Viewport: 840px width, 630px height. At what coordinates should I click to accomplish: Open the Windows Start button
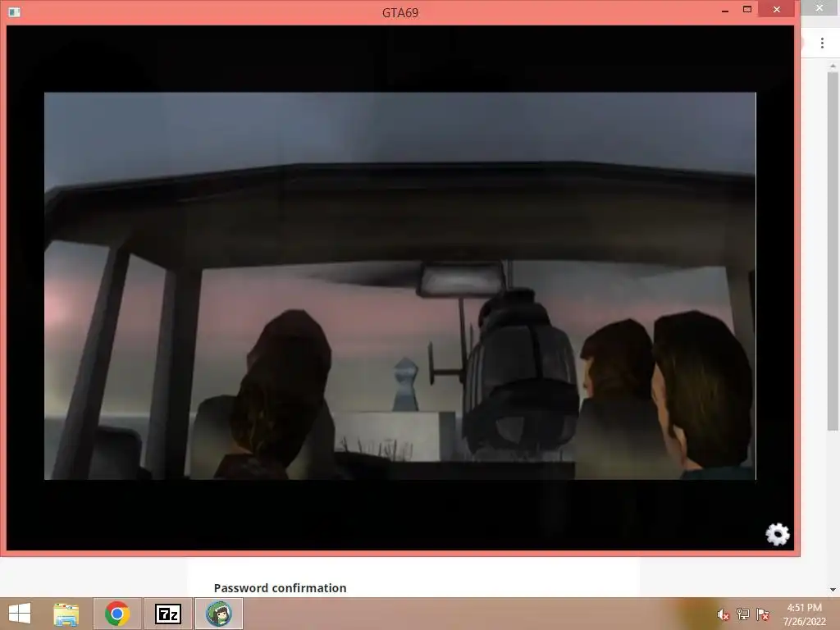click(20, 614)
